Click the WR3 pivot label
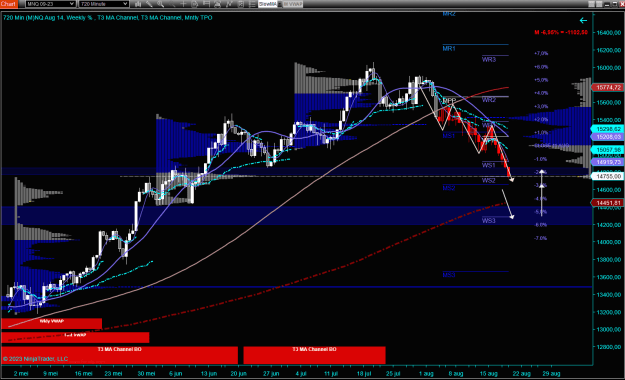This screenshot has width=625, height=380. [489, 60]
